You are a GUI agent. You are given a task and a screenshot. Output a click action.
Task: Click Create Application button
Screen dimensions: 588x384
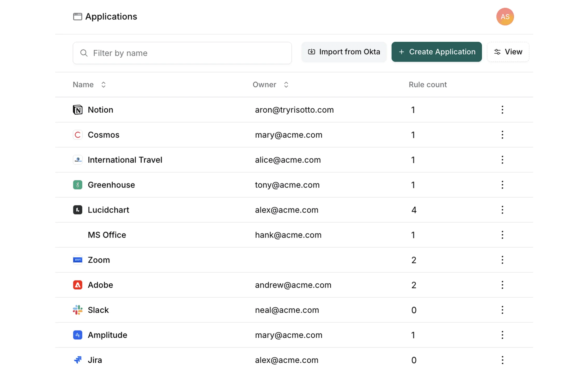click(437, 52)
